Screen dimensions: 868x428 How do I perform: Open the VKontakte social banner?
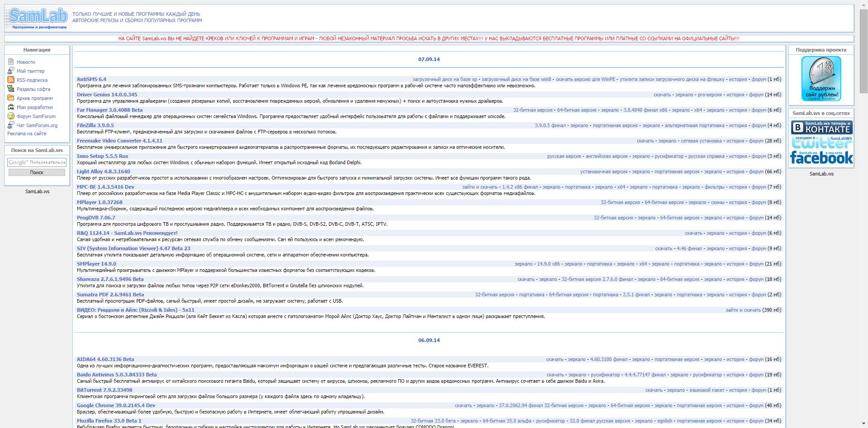[x=821, y=127]
